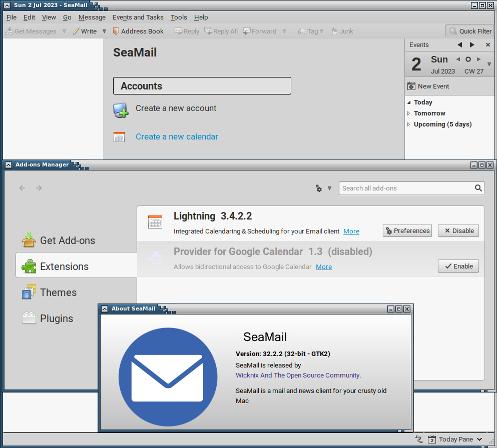Click the new calendar icon

coord(119,137)
